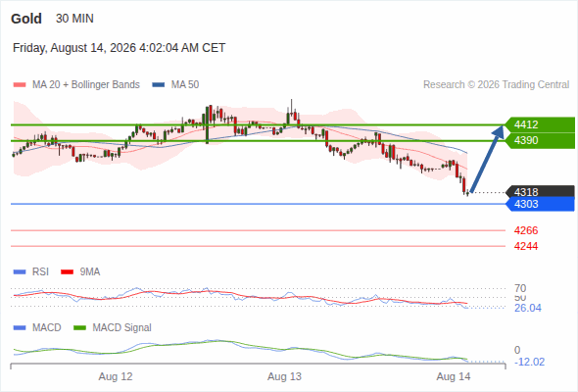Click the 4244 red support value

[x=526, y=246]
